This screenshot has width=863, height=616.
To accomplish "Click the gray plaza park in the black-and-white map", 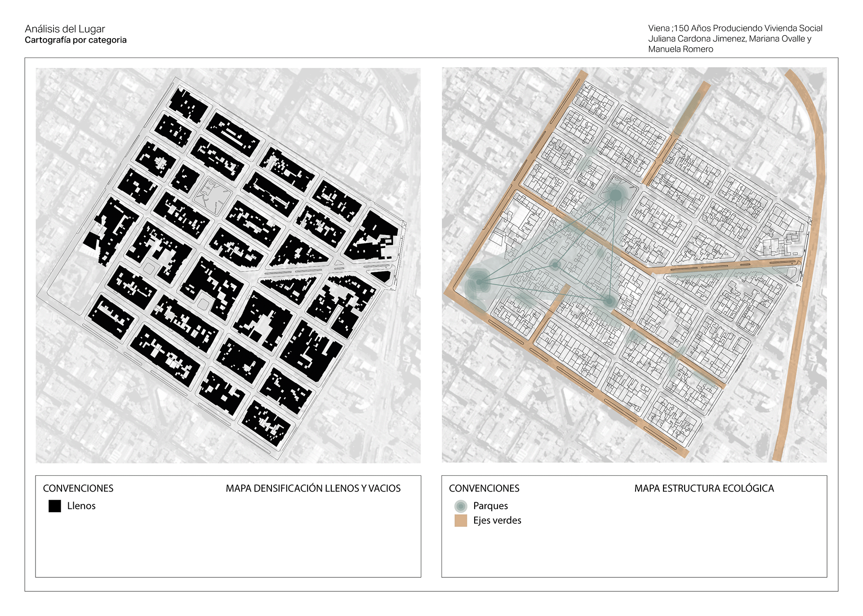I will click(212, 194).
